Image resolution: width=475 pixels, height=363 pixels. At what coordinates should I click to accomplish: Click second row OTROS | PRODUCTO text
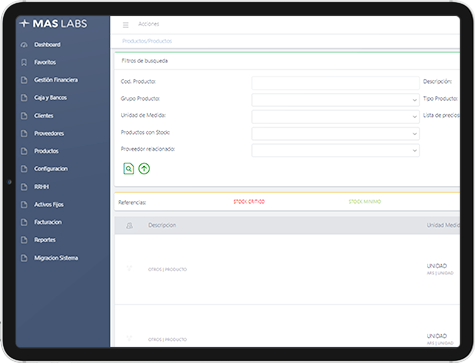[167, 340]
